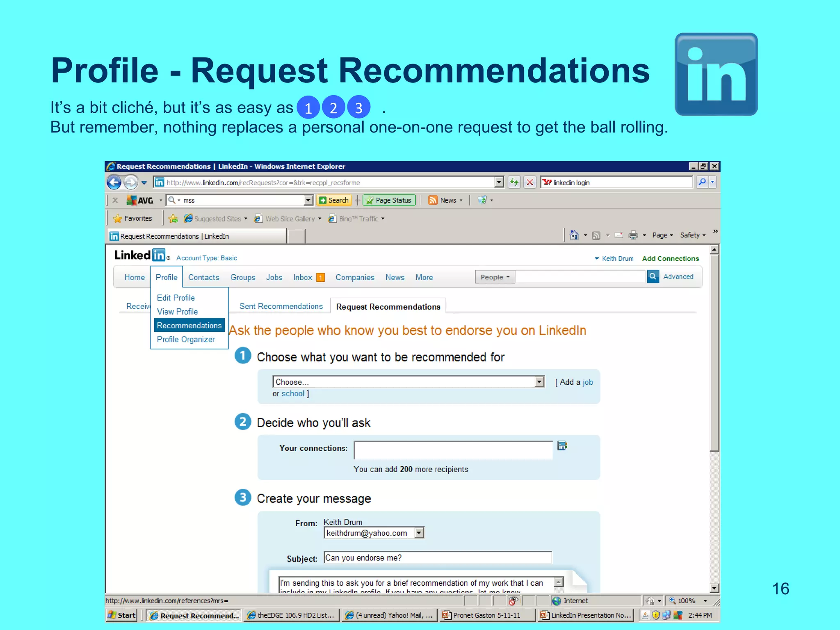Click the empty new tab button
840x630 pixels.
coord(297,237)
